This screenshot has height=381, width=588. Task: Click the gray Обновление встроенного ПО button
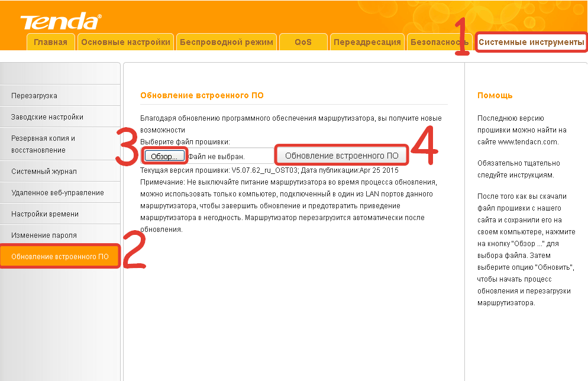click(342, 156)
